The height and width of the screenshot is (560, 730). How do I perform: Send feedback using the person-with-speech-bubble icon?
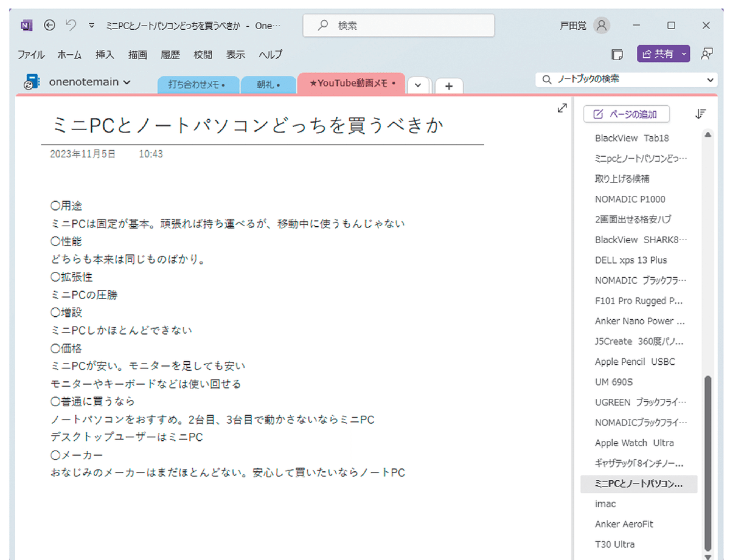coord(707,54)
